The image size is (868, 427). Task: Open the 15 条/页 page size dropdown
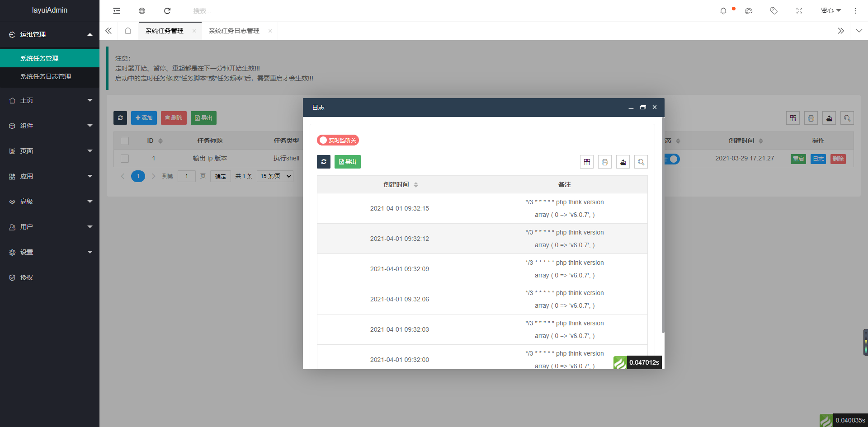click(x=275, y=176)
